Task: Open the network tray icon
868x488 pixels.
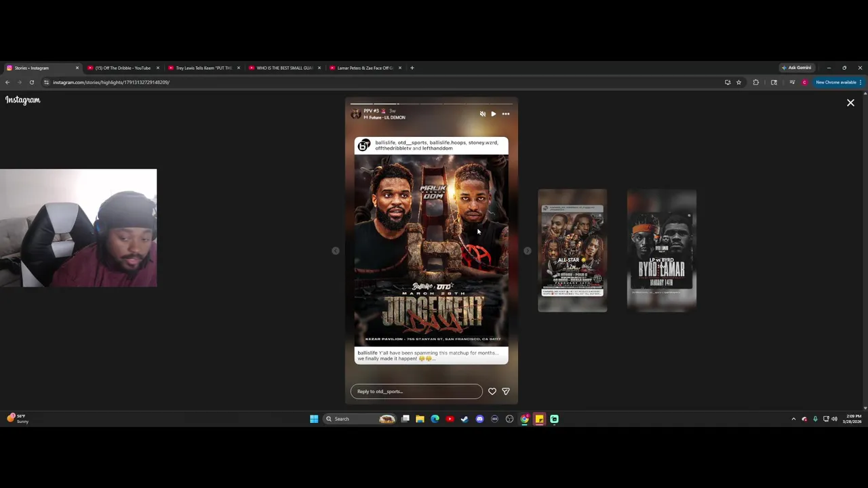Action: (x=826, y=419)
